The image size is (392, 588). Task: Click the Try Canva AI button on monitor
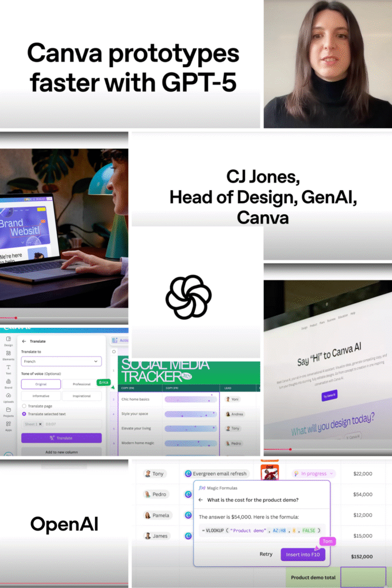point(329,396)
